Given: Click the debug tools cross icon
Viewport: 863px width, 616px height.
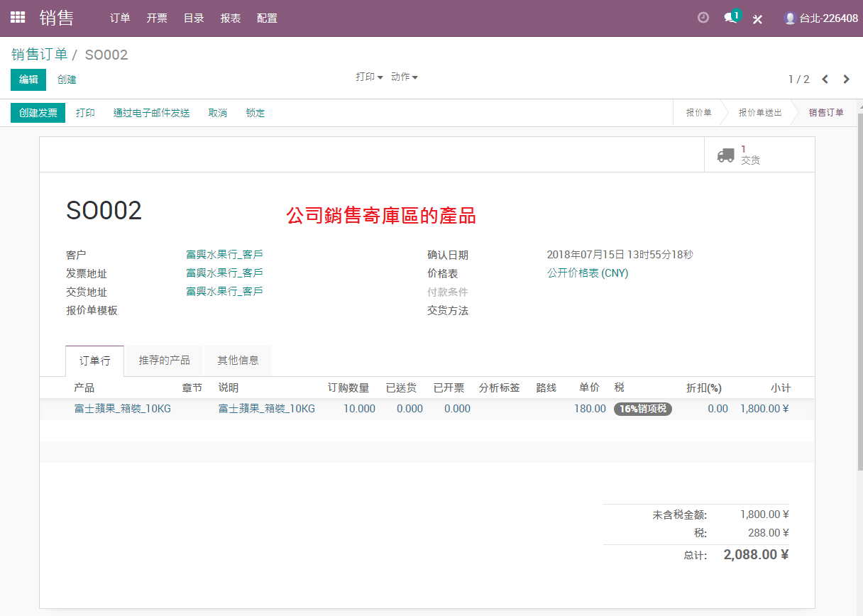Looking at the screenshot, I should 758,18.
